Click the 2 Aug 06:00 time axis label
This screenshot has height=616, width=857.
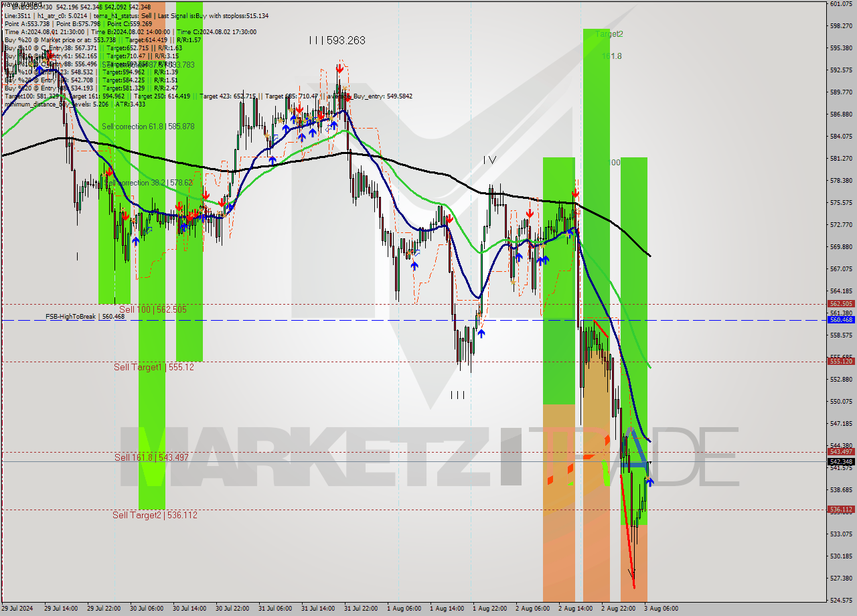tap(533, 609)
